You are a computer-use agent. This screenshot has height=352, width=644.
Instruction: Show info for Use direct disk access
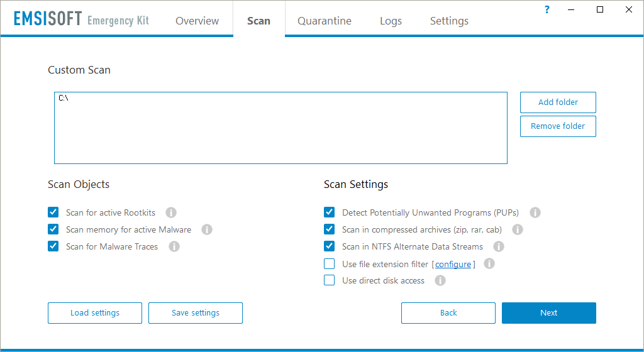440,280
